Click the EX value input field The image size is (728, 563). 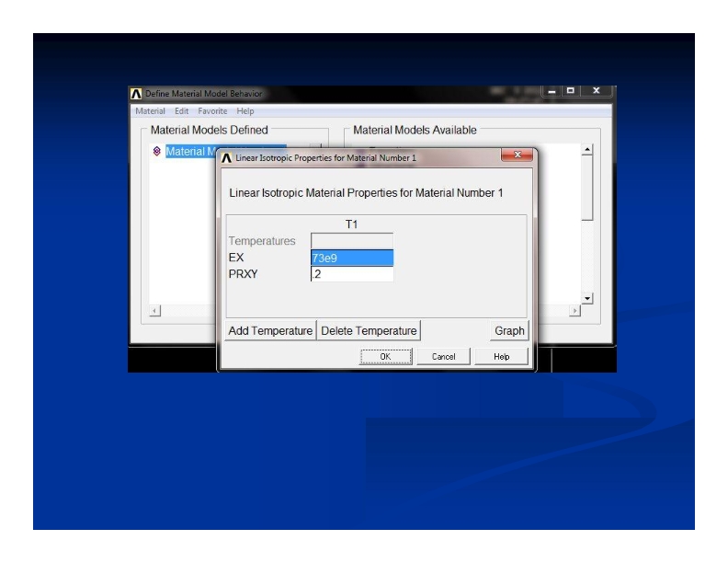(352, 259)
